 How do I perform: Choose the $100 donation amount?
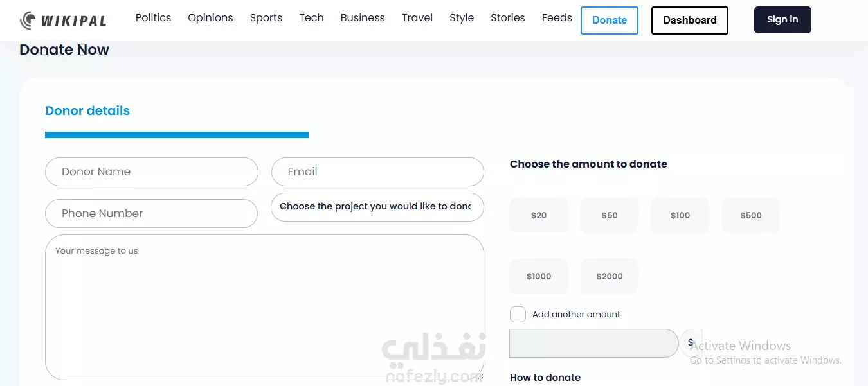click(x=680, y=215)
